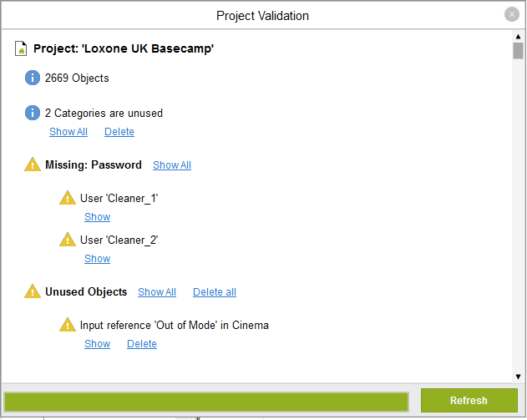The image size is (527, 420).
Task: Click the info icon next to 2669 Objects
Action: click(x=33, y=78)
